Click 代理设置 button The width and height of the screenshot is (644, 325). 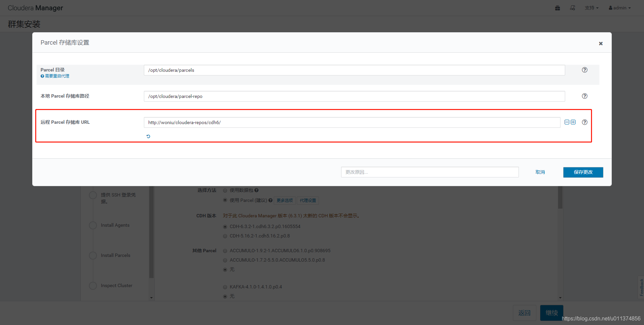coord(308,201)
